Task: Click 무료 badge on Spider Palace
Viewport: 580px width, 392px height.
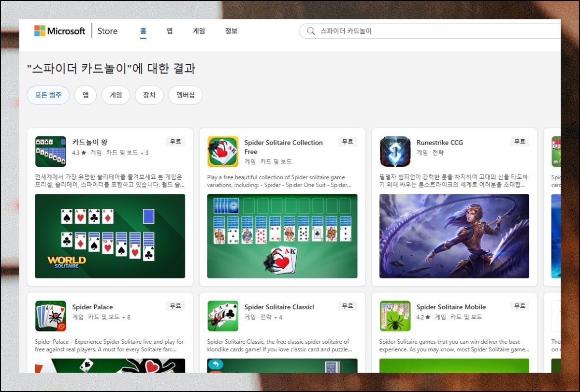Action: (175, 306)
